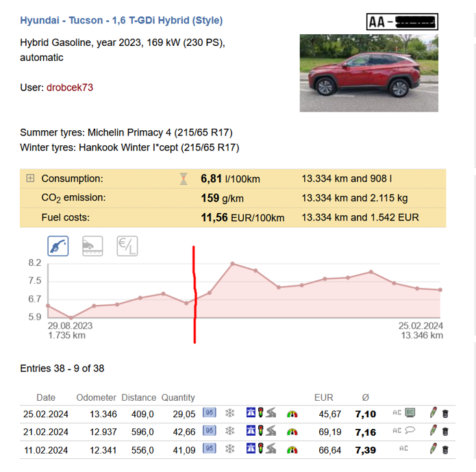Click the 69,19 EUR cost value
Image resolution: width=476 pixels, height=472 pixels.
(x=330, y=432)
